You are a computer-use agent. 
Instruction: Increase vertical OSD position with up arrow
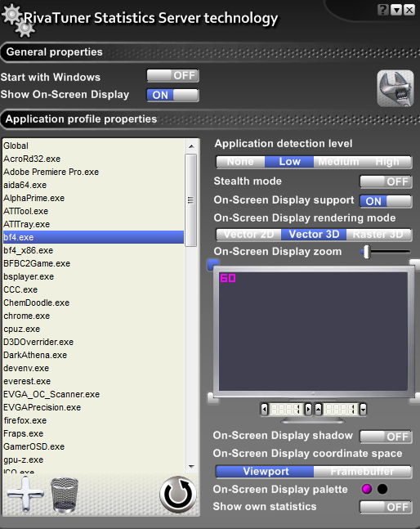[318, 410]
